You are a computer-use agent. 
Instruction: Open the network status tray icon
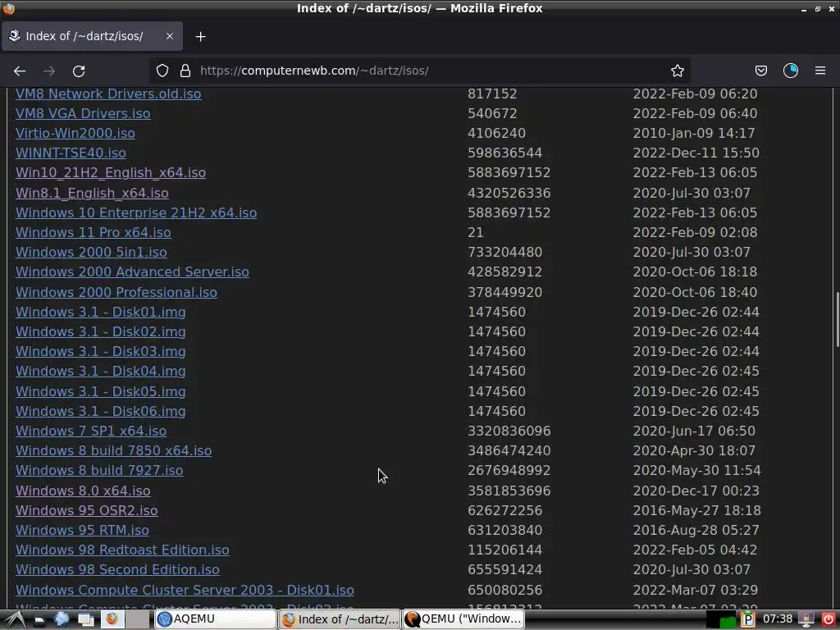click(x=806, y=620)
